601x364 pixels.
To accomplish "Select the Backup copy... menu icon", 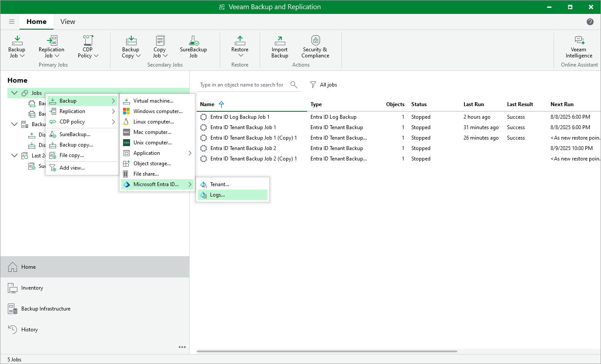I will (53, 145).
